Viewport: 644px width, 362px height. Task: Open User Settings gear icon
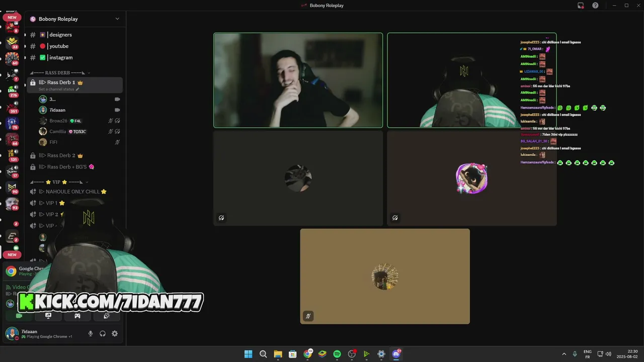115,333
